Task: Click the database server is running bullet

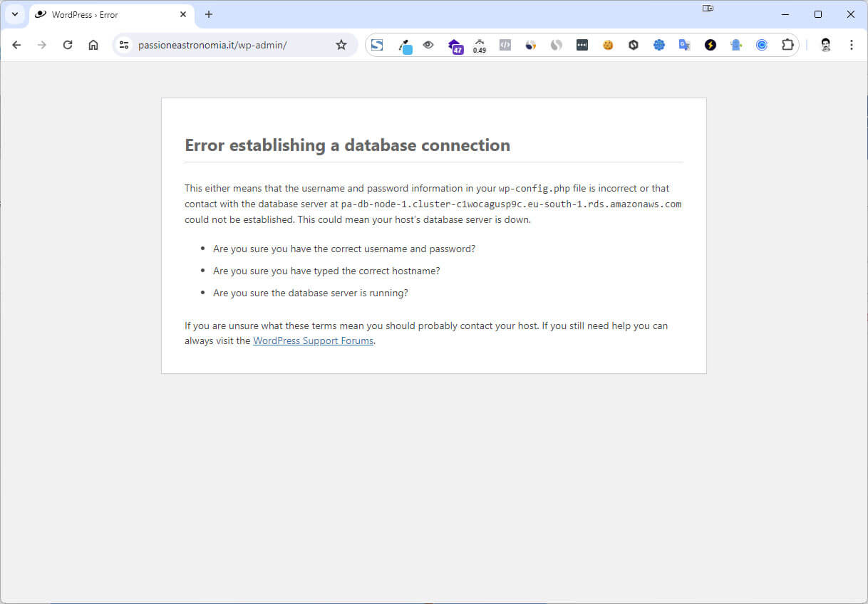Action: point(310,293)
